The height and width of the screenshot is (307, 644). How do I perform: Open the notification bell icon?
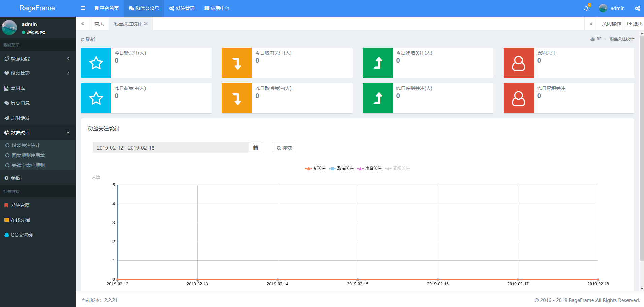tap(586, 8)
